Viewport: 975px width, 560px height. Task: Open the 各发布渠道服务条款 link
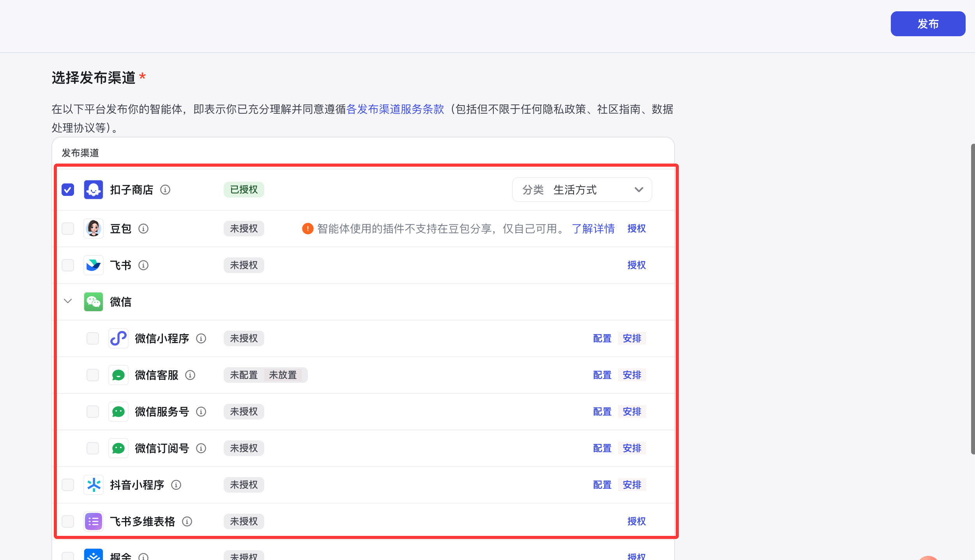pyautogui.click(x=395, y=109)
